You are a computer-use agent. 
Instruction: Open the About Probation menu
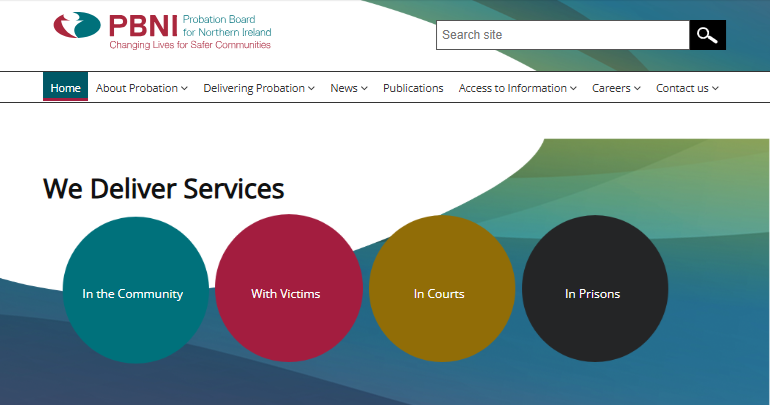click(137, 88)
